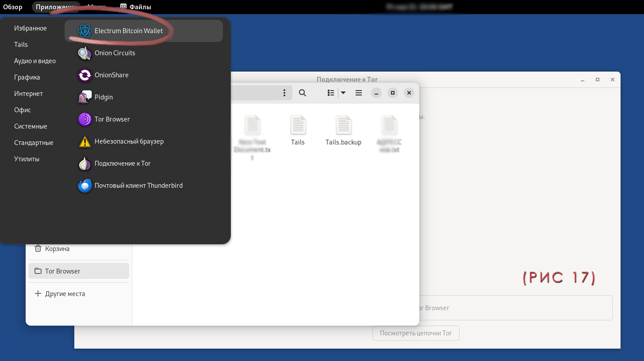Open the Tor connection onion icon

pos(84,163)
